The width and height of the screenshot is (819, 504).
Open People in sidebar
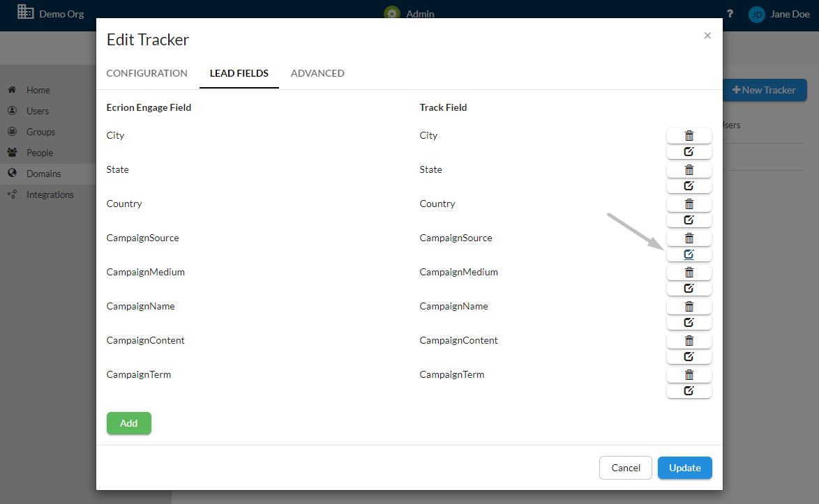pos(40,153)
